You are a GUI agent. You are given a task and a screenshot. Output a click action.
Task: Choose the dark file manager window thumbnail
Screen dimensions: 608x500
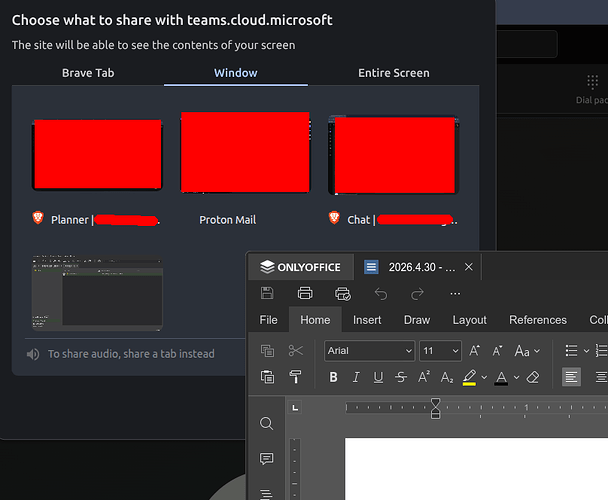pyautogui.click(x=97, y=293)
